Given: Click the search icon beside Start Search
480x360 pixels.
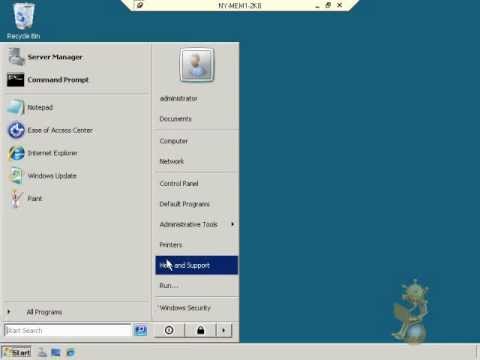Looking at the screenshot, I should click(140, 330).
